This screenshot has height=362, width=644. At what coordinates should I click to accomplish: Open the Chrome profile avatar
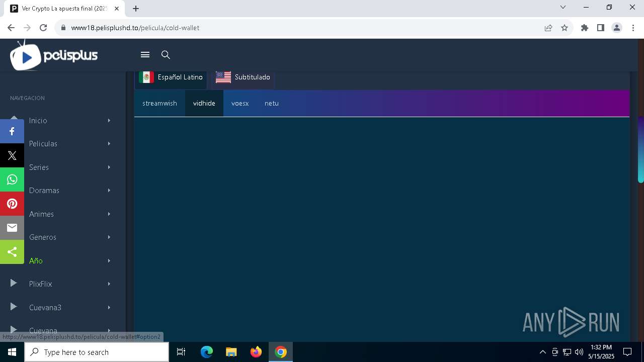point(617,28)
